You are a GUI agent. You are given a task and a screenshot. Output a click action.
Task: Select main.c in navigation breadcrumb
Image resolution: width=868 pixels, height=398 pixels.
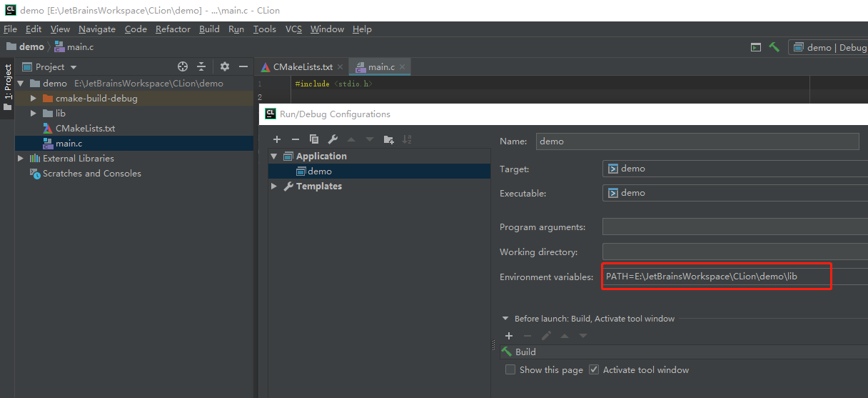pos(74,47)
